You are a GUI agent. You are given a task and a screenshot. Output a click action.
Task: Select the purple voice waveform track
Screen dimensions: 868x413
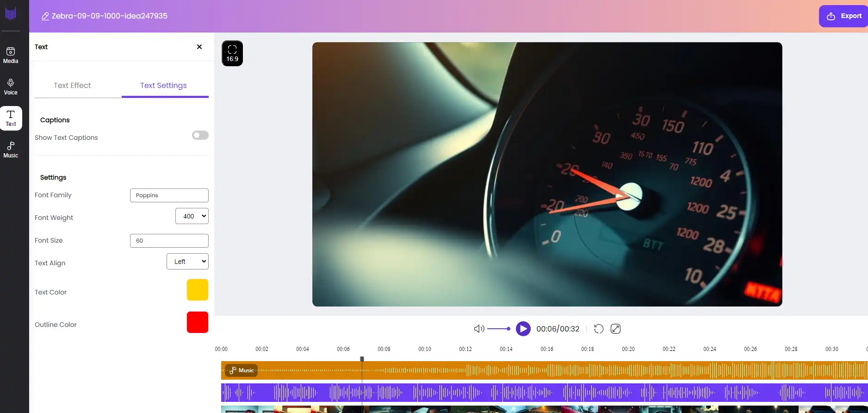(x=544, y=393)
